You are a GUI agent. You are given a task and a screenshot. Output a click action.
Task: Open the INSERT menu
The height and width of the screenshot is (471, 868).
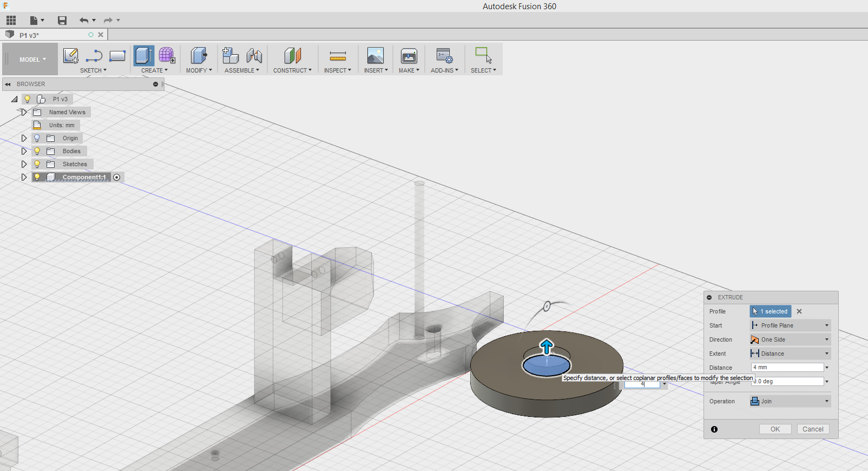[x=376, y=70]
